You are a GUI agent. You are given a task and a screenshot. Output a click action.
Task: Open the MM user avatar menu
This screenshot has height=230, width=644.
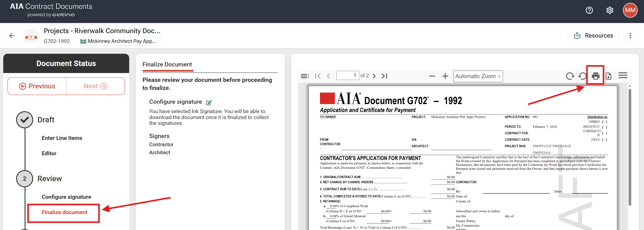click(630, 10)
